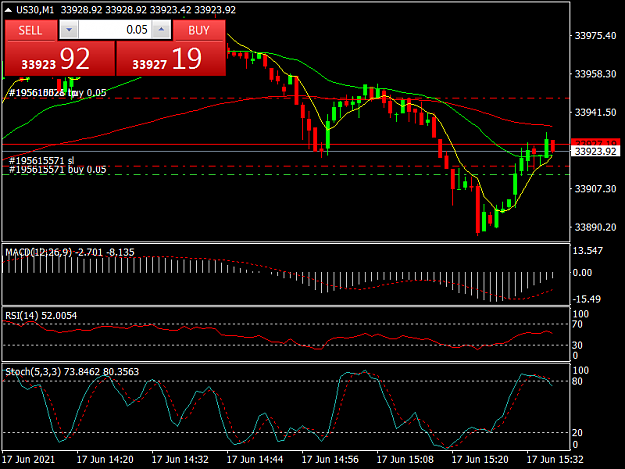This screenshot has height=469, width=625.
Task: Click the 17 Jun 14:32 time label
Action: coord(180,459)
